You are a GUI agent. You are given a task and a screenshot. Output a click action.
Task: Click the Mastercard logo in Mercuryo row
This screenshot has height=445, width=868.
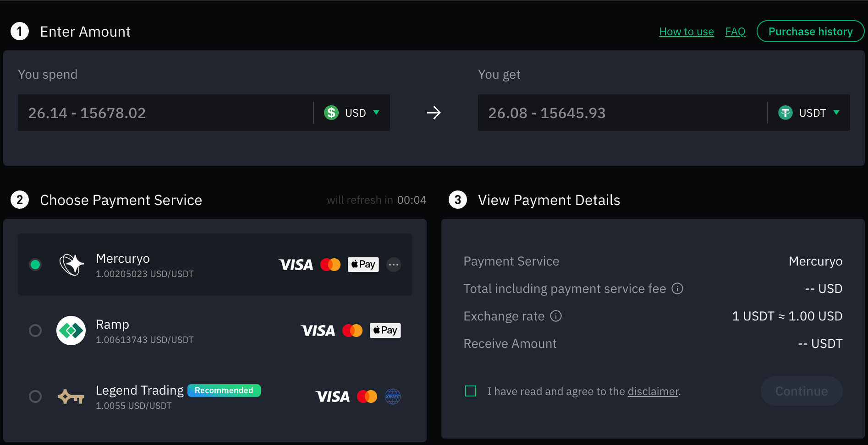330,265
